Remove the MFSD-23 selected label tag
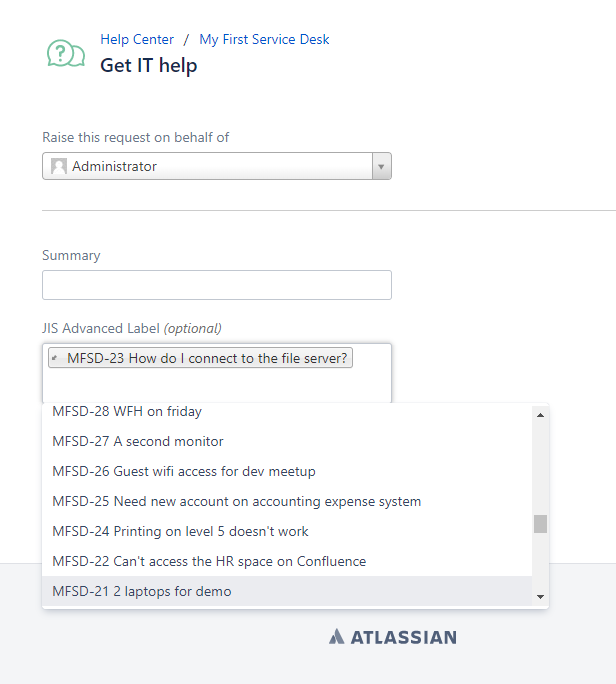 (x=56, y=359)
